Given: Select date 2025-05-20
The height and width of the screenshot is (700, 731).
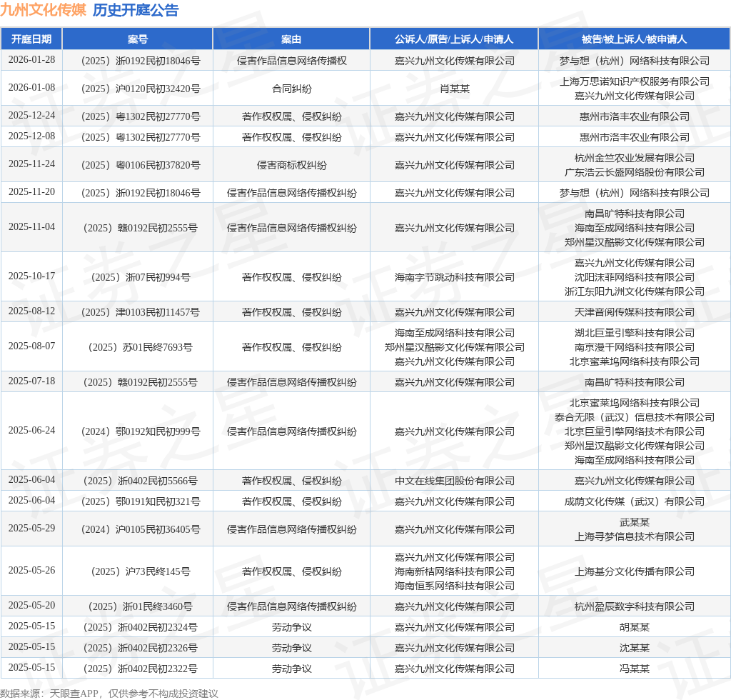Looking at the screenshot, I should [31, 605].
